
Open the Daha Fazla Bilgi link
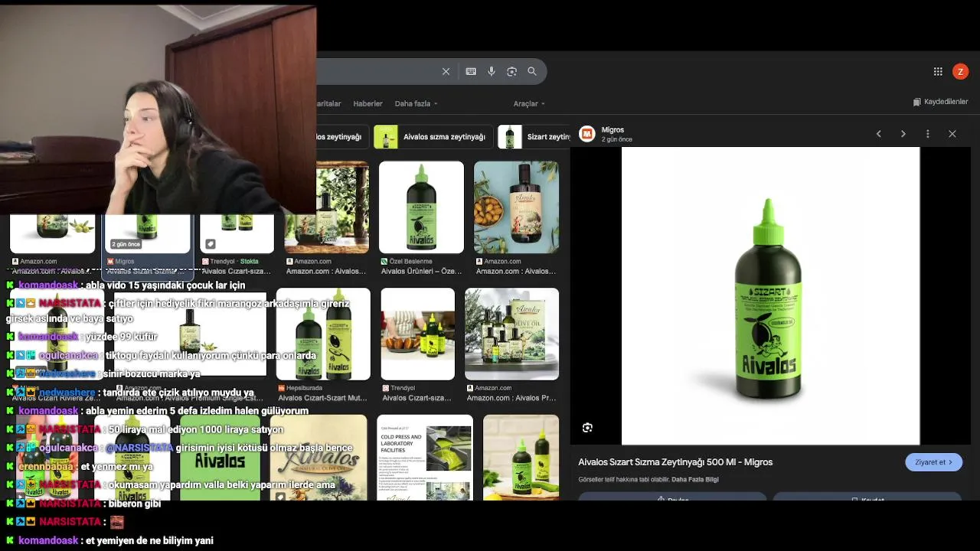point(695,480)
